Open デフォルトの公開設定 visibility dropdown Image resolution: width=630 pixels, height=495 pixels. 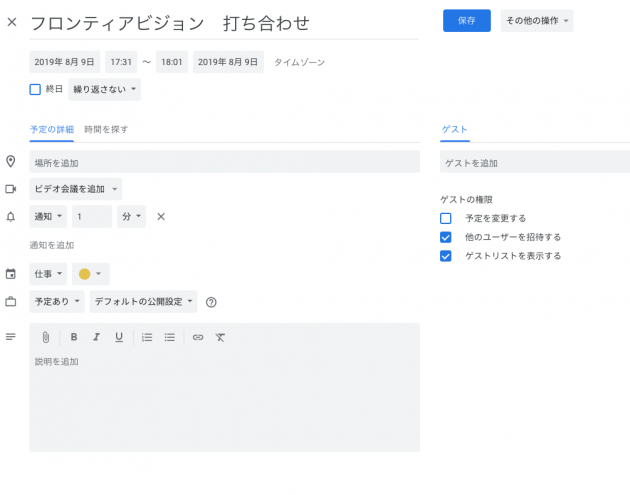(143, 301)
